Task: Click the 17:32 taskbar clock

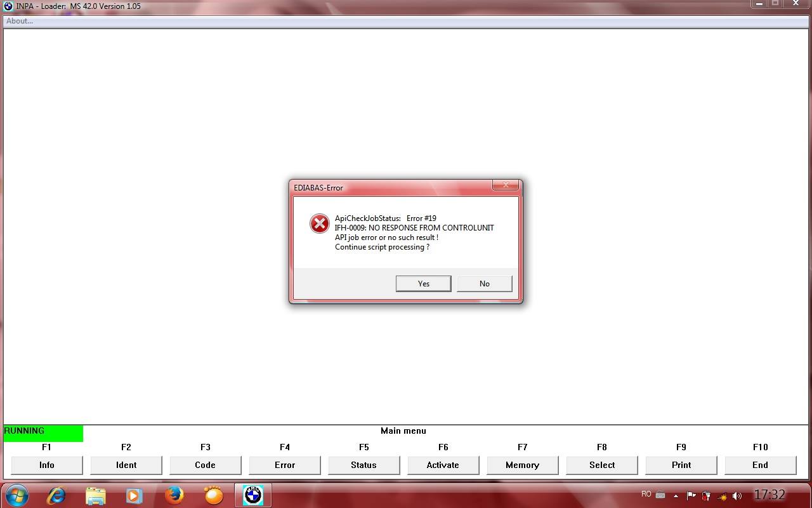Action: coord(769,495)
